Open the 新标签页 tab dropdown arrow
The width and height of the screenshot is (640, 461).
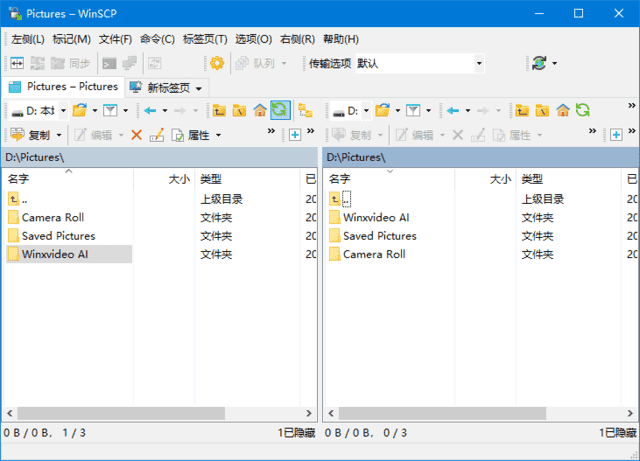pos(199,88)
